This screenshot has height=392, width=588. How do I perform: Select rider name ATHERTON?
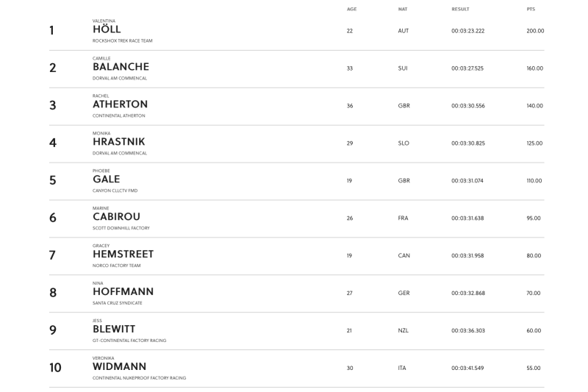coord(120,104)
